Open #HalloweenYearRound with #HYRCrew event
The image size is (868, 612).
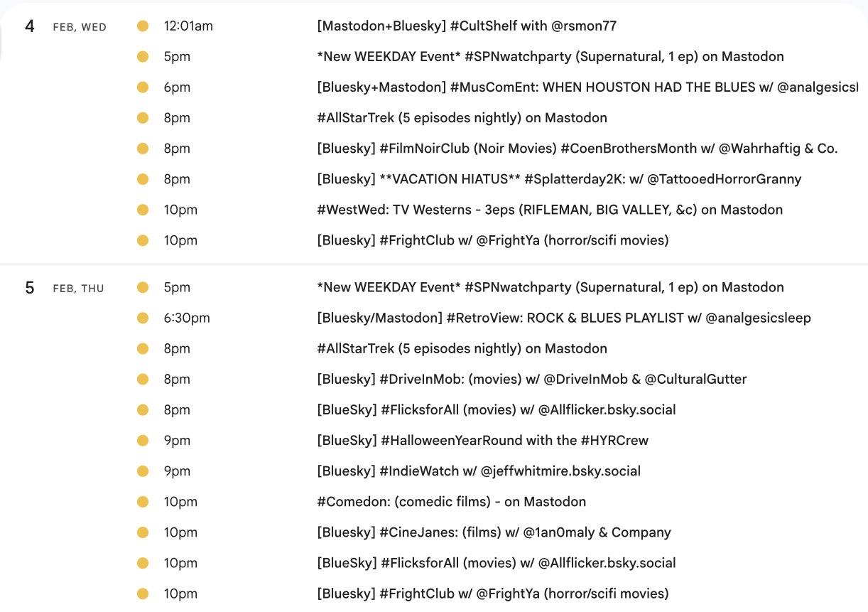482,440
